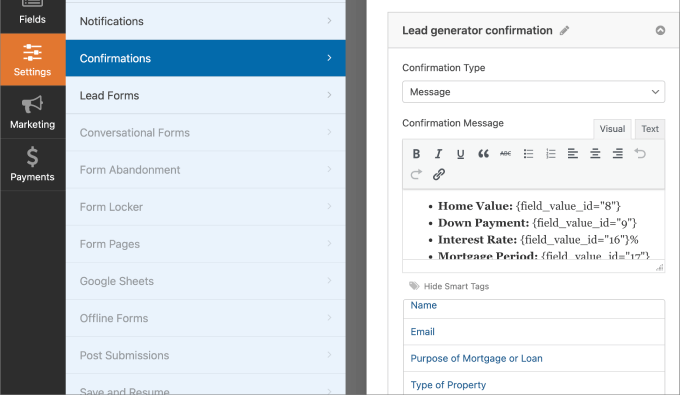Click the chevron on Confirmations row
The height and width of the screenshot is (395, 680).
pyautogui.click(x=329, y=58)
